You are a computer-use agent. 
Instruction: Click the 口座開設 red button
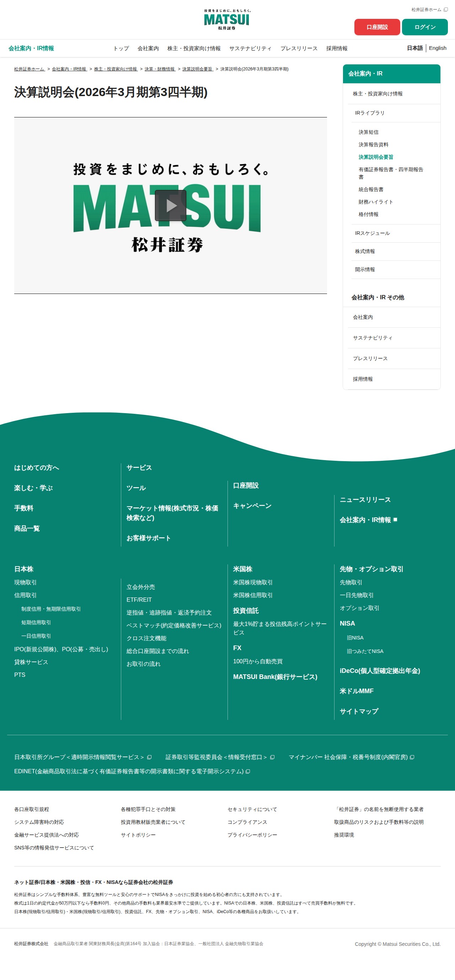[x=377, y=27]
